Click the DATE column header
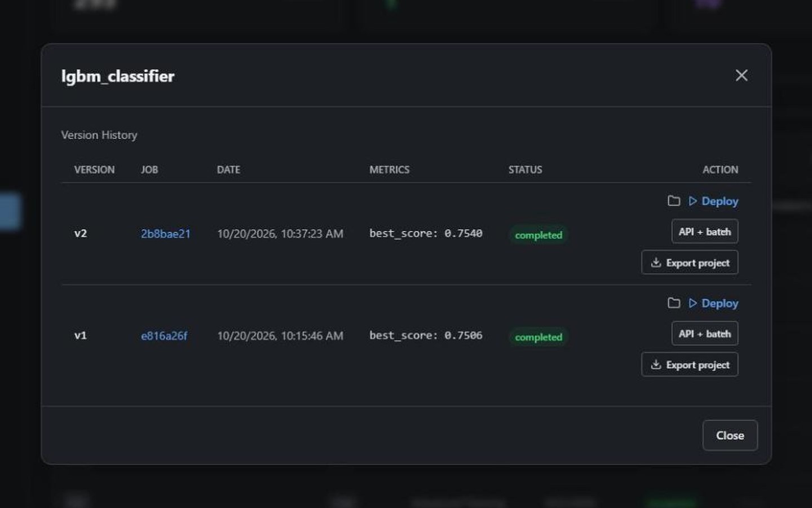Screen dimensions: 812x508 (228, 169)
